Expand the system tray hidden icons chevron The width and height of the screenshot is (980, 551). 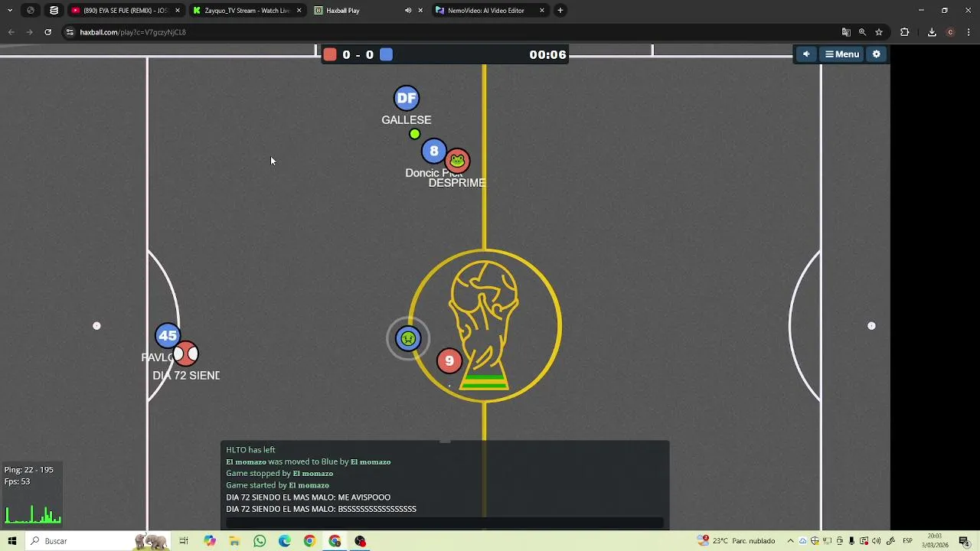point(791,541)
